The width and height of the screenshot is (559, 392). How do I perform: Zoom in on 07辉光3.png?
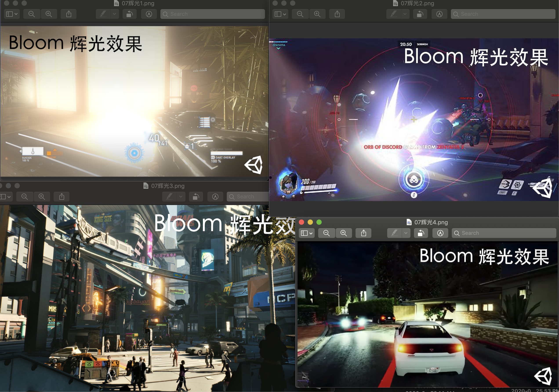tap(42, 197)
